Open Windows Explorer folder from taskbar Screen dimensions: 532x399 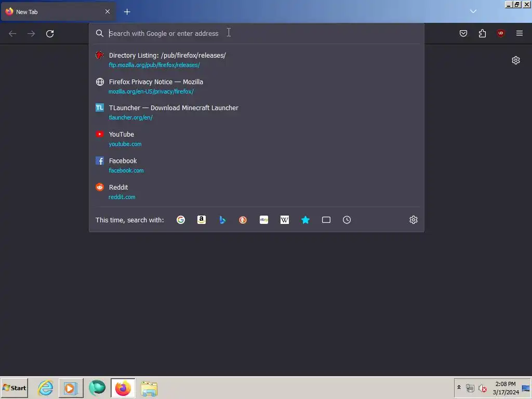pos(149,389)
